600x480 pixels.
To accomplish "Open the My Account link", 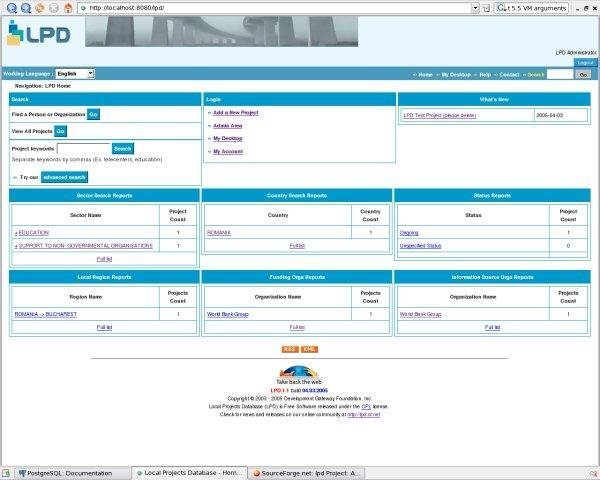I will pos(228,152).
